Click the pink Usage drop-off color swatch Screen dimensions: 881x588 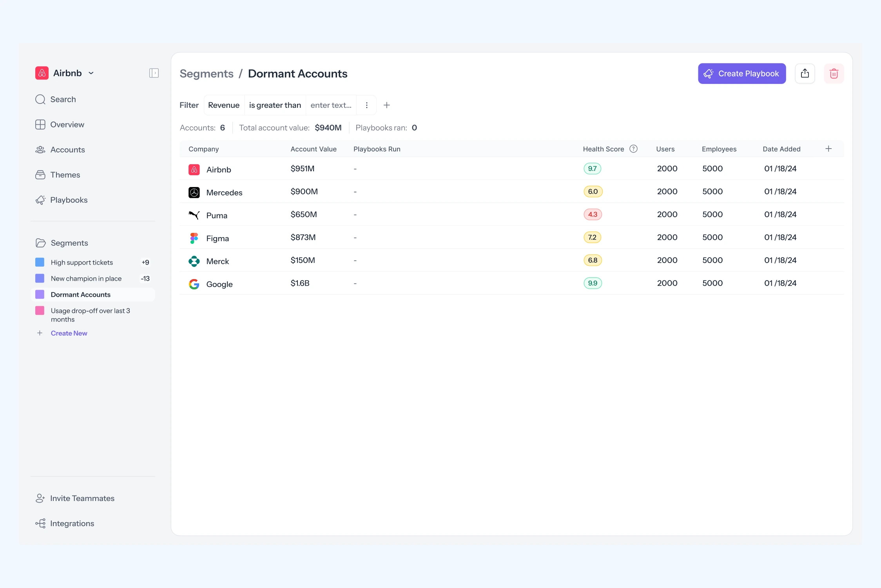click(x=40, y=311)
